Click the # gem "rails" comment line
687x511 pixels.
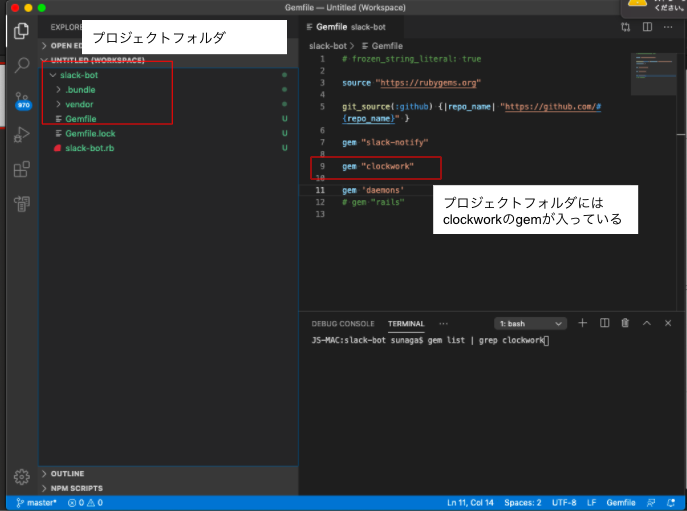pos(373,202)
